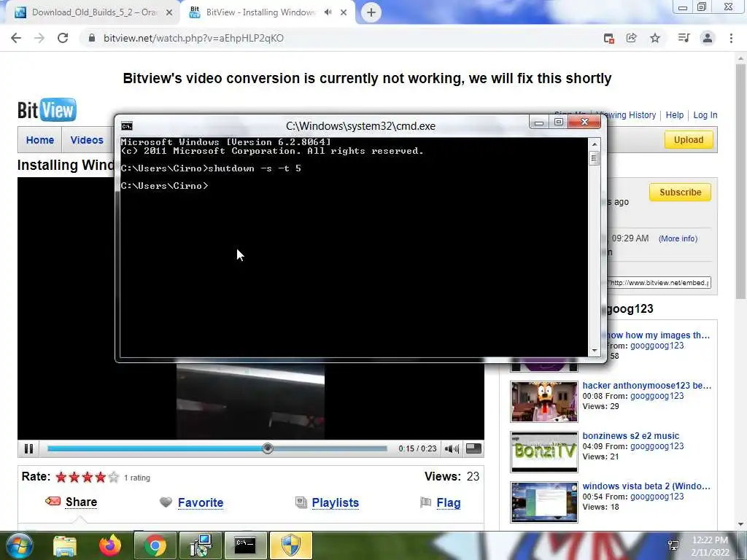The width and height of the screenshot is (747, 560).
Task: Click inside the cmd.exe console prompt
Action: 354,247
